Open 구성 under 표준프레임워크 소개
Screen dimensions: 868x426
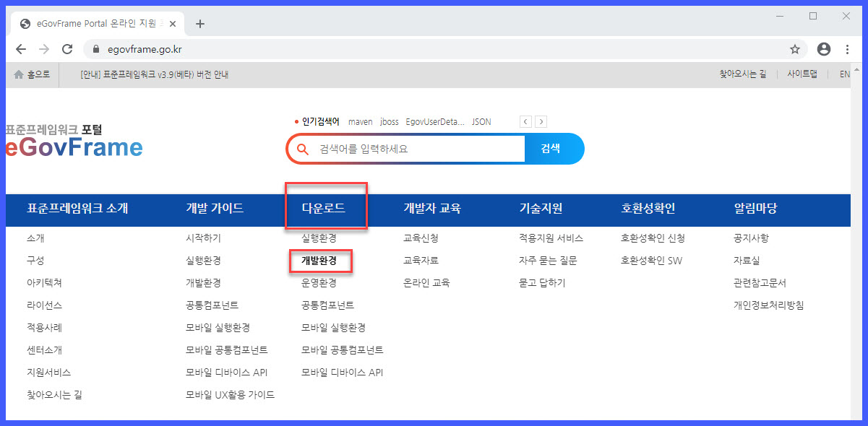click(x=35, y=260)
